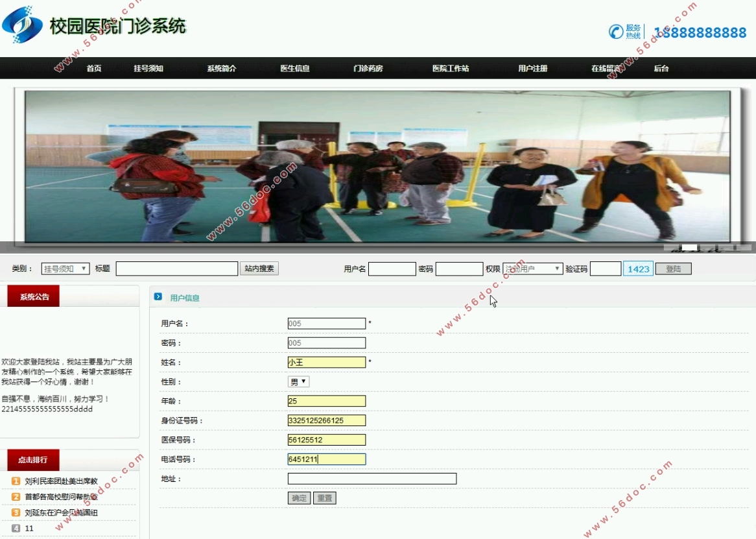Select 门诊药房 from the navigation bar

click(x=368, y=68)
